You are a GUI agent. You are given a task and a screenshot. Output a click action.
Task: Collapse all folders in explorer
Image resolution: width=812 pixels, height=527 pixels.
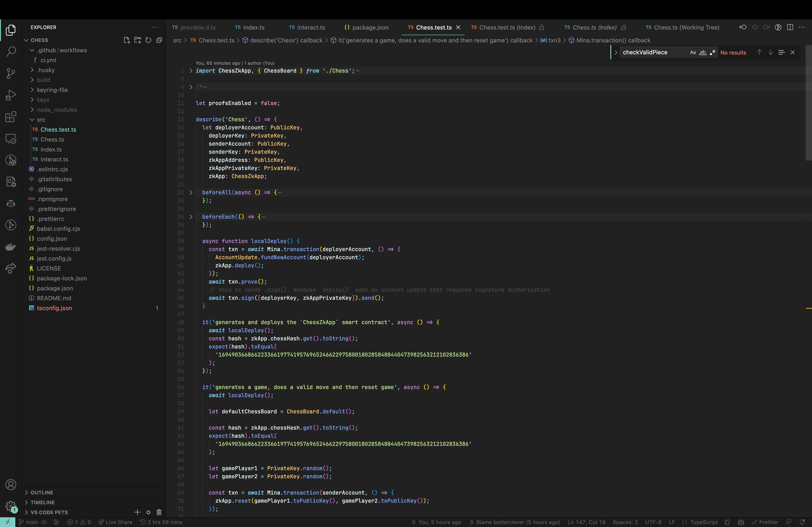(159, 40)
